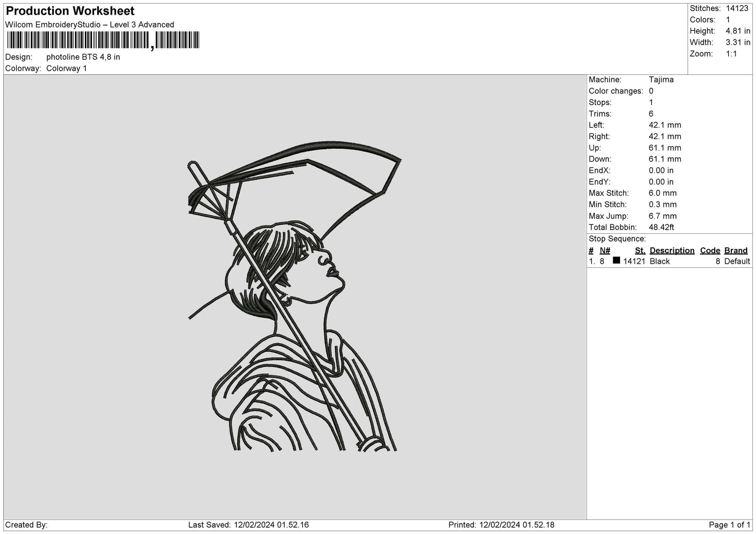Click the Brand column header
The height and width of the screenshot is (534, 756).
coord(736,251)
